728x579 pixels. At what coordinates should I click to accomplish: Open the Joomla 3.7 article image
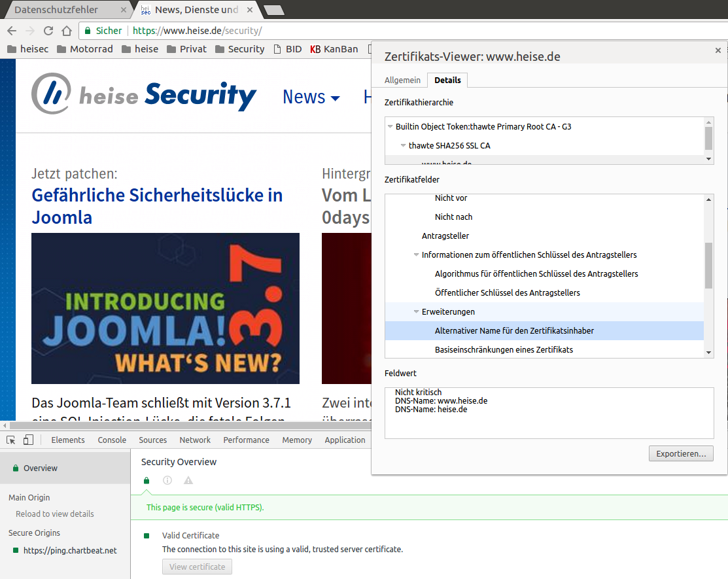(x=165, y=308)
